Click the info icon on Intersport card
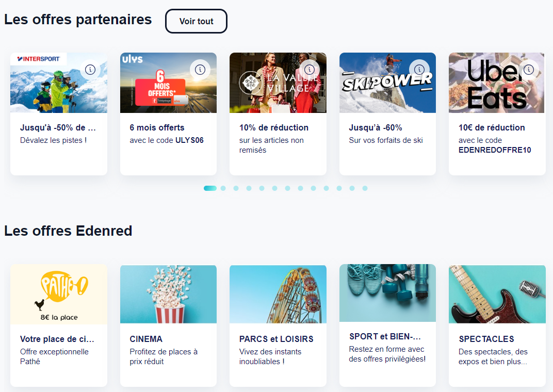 90,69
